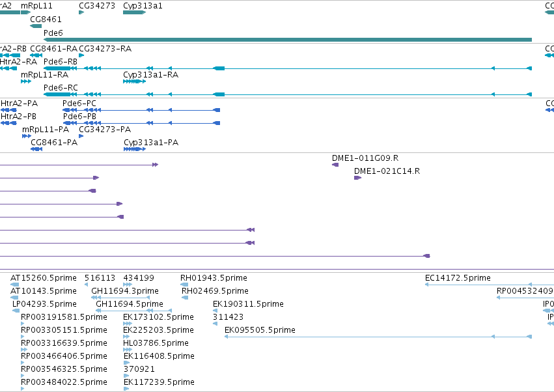Viewport: 554px width, 392px height.
Task: Click the DME1-021C14.R feature label
Action: 387,171
